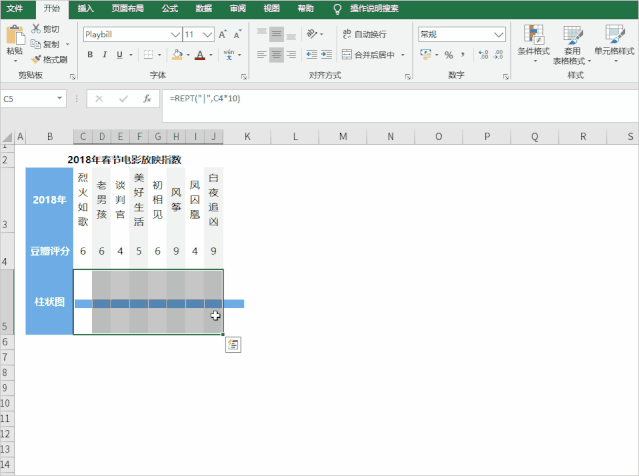
Task: Open the 公式 (Formulas) ribbon tab
Action: click(x=169, y=8)
